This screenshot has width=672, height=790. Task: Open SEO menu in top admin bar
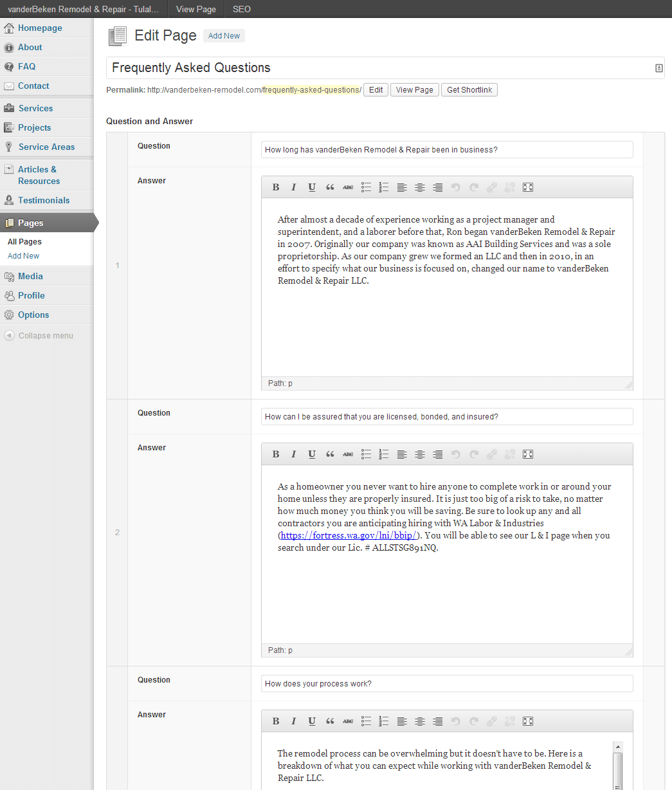coord(242,9)
